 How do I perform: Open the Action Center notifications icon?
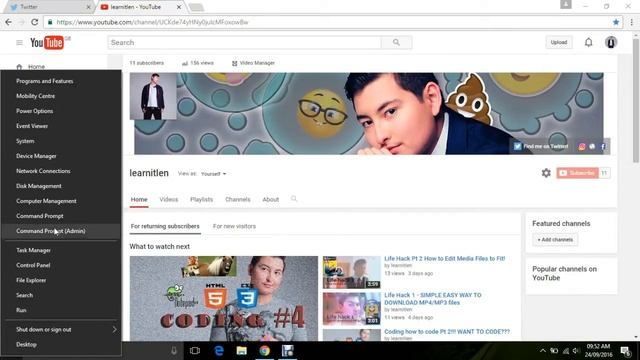pos(625,351)
